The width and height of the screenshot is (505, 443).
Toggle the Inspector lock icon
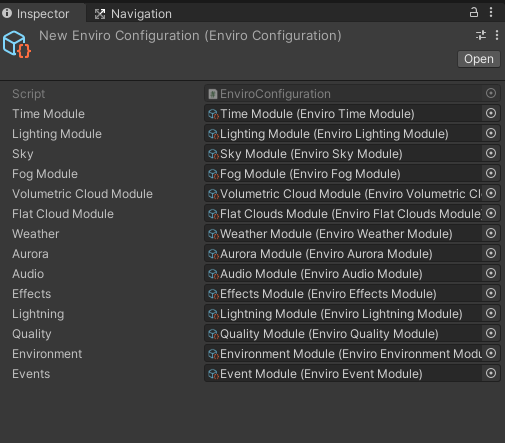pos(474,13)
